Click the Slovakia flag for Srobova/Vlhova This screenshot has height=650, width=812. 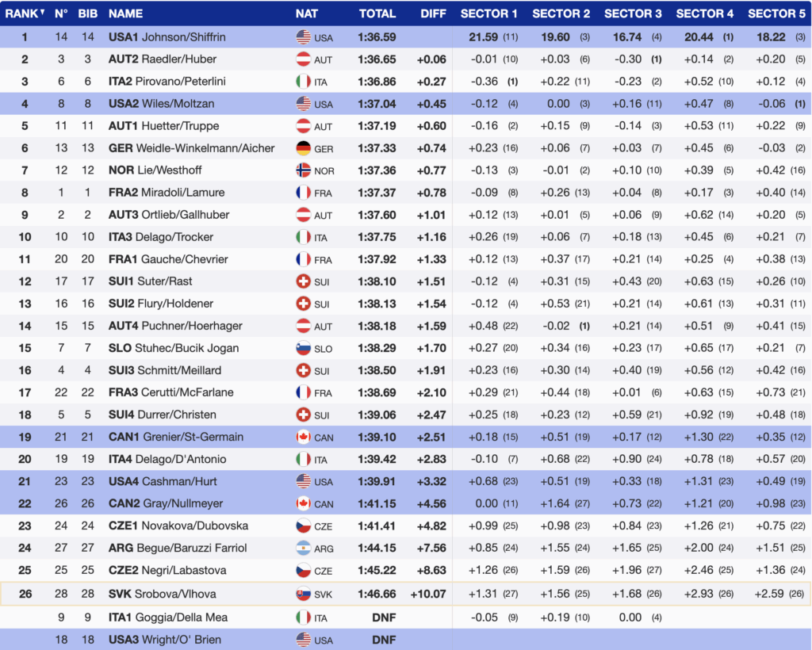point(303,593)
